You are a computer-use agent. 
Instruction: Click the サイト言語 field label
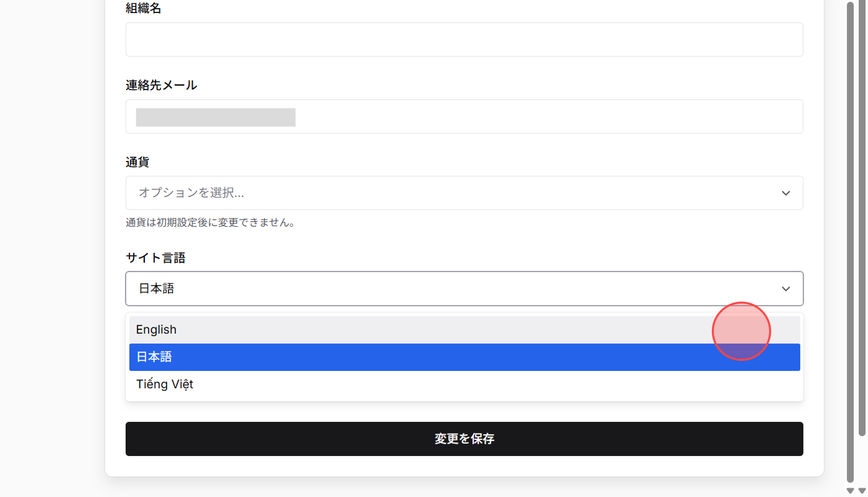click(155, 258)
